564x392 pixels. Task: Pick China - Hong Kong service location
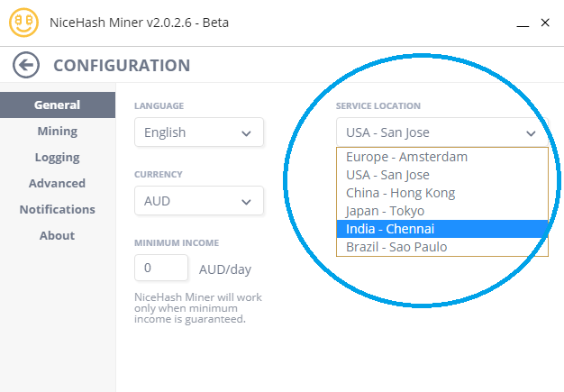pos(442,193)
